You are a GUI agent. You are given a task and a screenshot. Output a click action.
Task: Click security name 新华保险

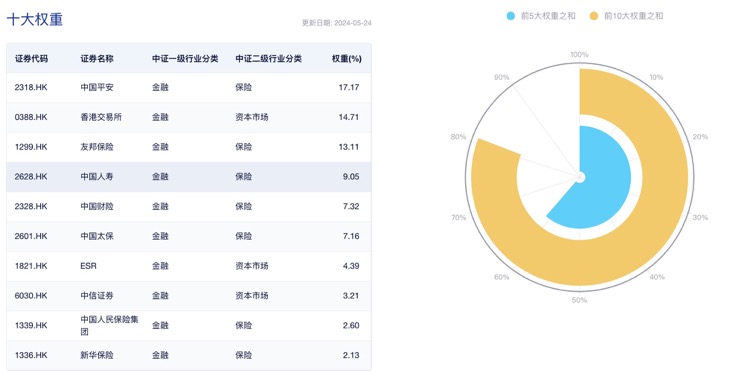97,356
